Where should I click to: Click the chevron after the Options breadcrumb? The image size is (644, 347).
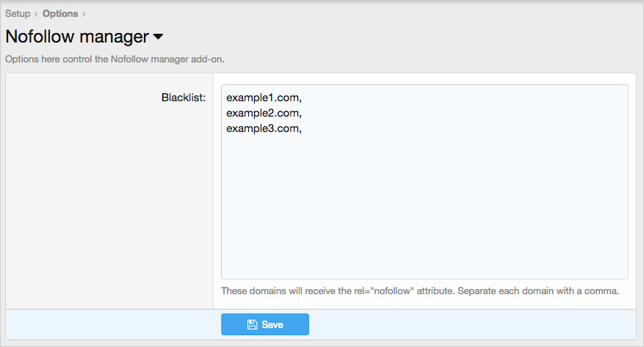(x=84, y=14)
